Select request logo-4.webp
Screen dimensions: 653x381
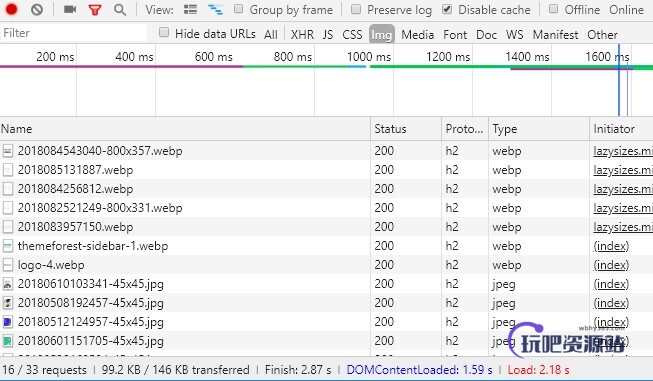pos(51,265)
